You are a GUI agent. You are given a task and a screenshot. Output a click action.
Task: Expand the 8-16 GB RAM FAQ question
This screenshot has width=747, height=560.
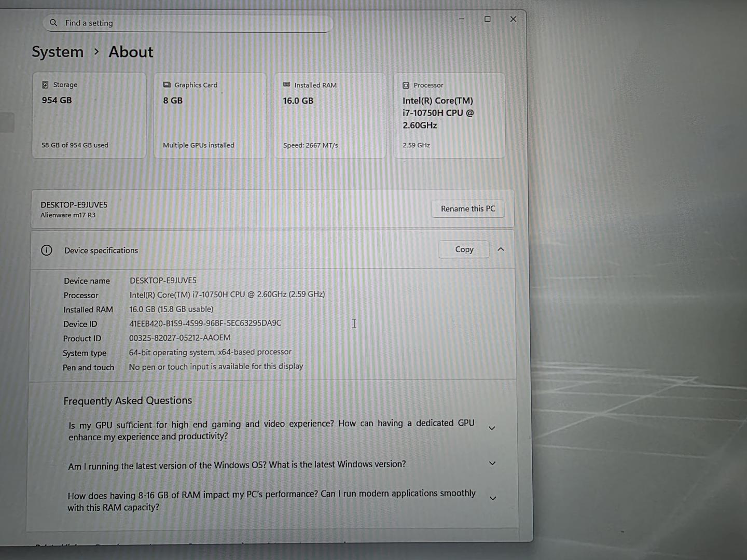(x=493, y=498)
